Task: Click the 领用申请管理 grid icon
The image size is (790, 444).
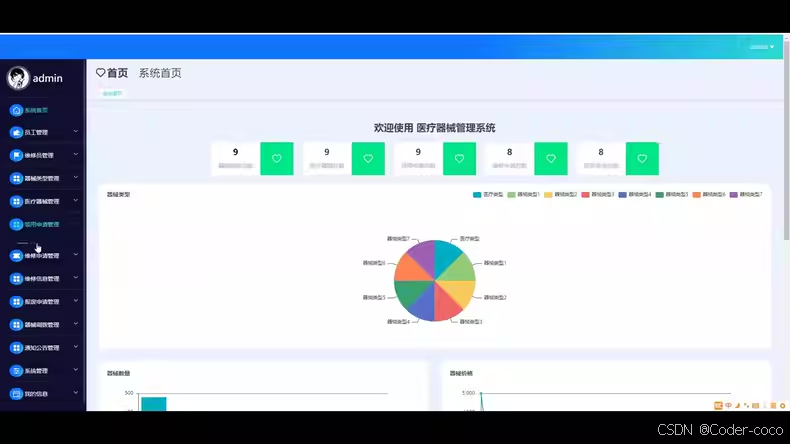Action: tap(16, 224)
